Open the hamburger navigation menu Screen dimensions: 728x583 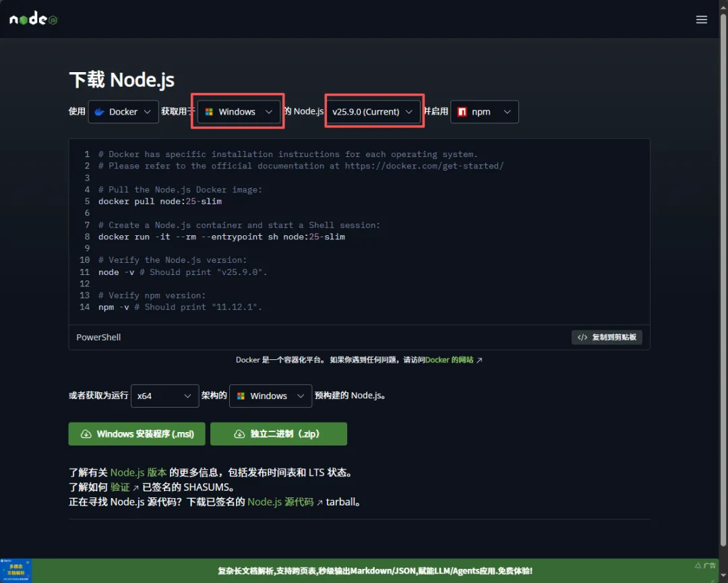pyautogui.click(x=701, y=20)
